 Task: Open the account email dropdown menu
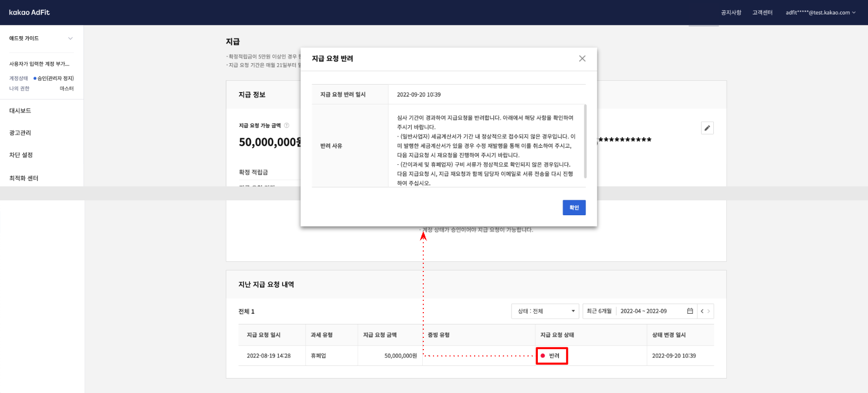[x=820, y=12]
